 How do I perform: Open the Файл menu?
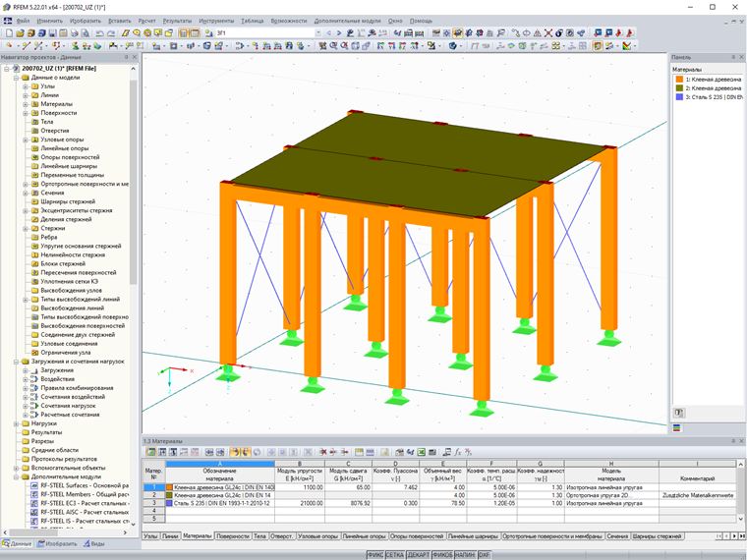[x=23, y=21]
